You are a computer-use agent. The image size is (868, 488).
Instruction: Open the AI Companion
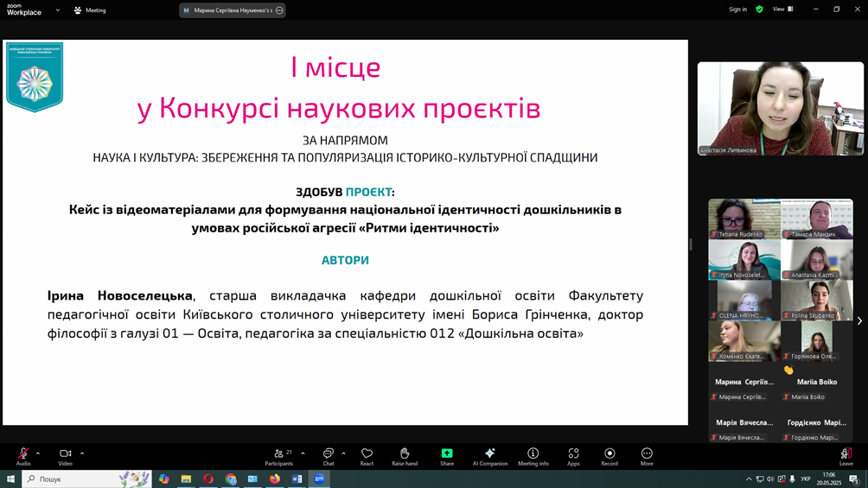point(489,454)
